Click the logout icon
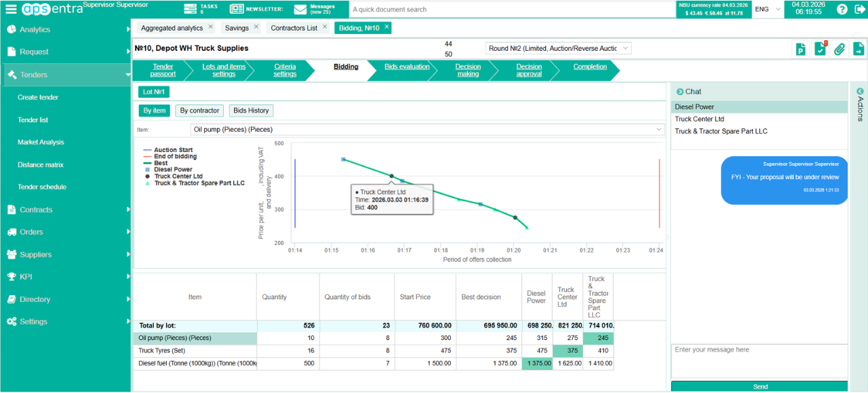Image resolution: width=868 pixels, height=393 pixels. click(859, 10)
